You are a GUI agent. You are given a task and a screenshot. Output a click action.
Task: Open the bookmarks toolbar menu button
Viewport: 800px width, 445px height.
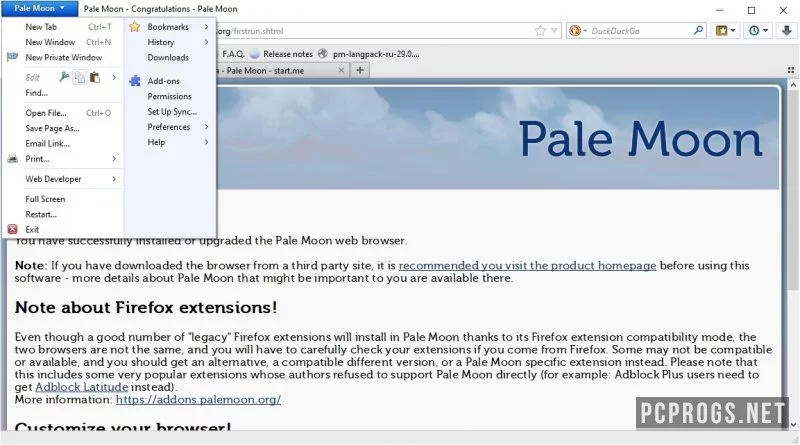click(x=726, y=31)
